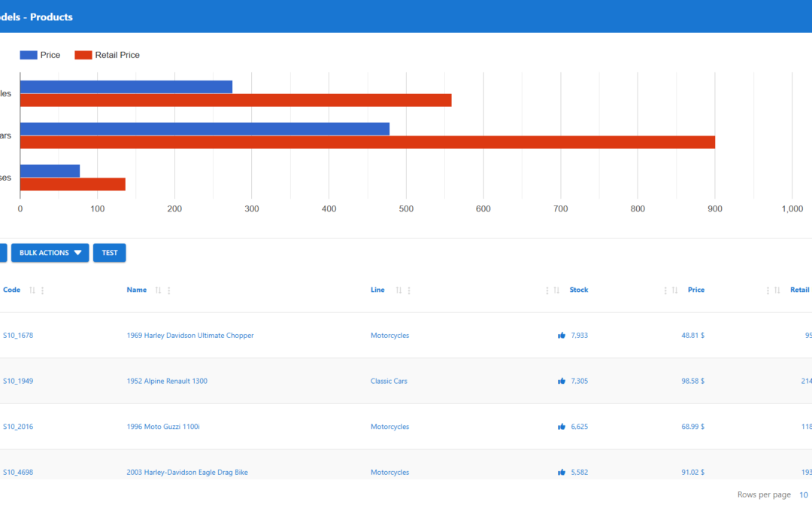Click the shortest red Retail Price bar
Screen dimensions: 812x508
tap(72, 184)
